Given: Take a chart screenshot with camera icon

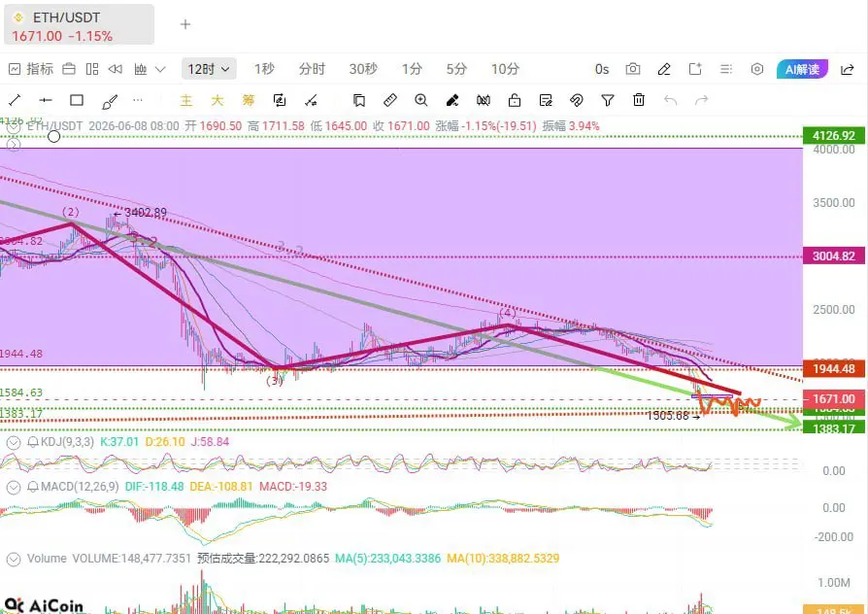Looking at the screenshot, I should (x=633, y=69).
